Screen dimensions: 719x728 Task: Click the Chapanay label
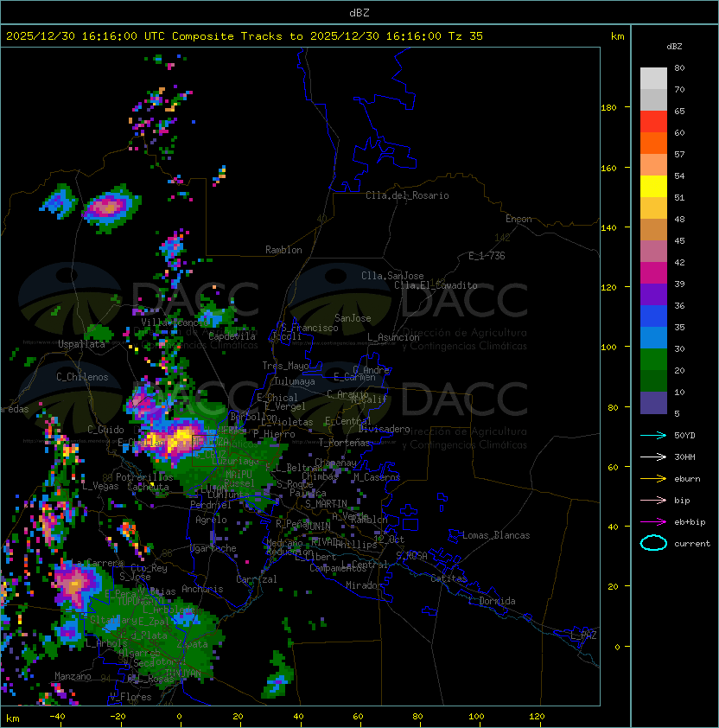click(x=335, y=463)
